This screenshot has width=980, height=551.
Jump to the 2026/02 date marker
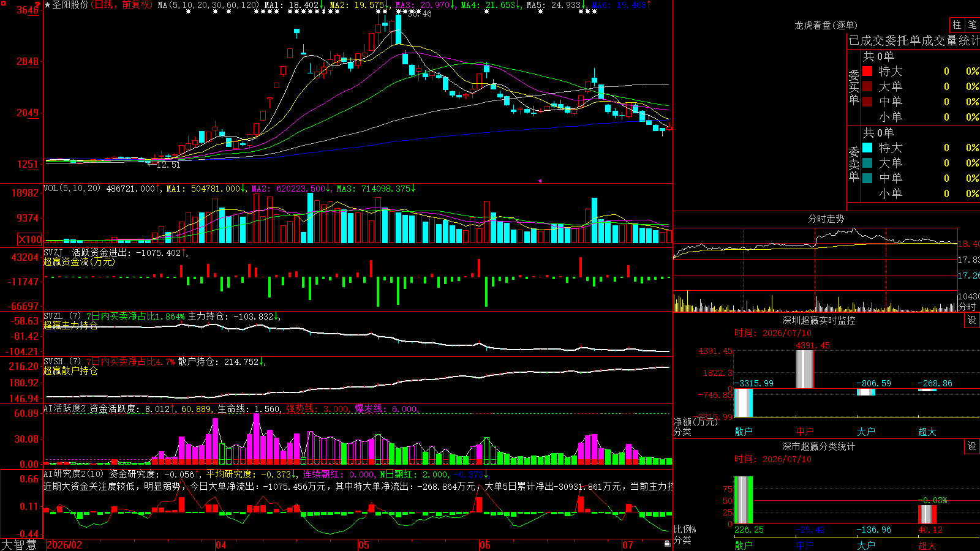[65, 545]
